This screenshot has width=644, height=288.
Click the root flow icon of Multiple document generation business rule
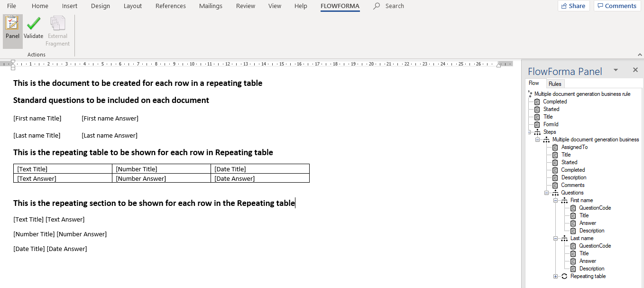coord(530,94)
